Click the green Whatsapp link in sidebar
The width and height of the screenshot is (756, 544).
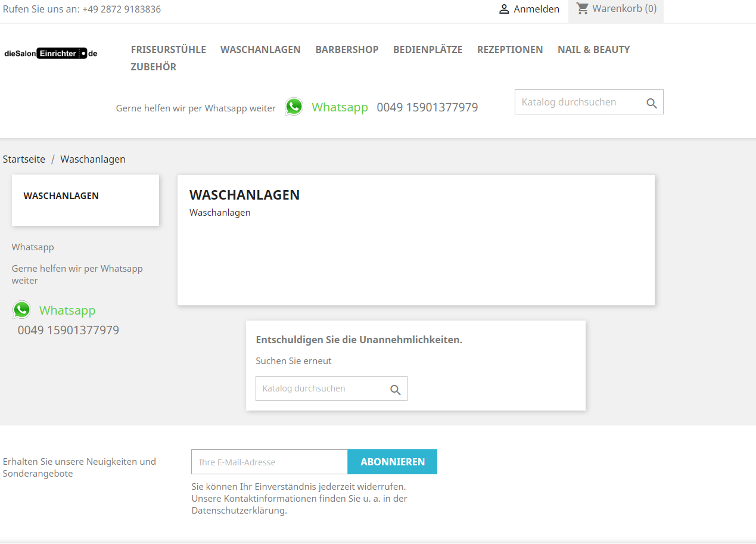tap(67, 310)
